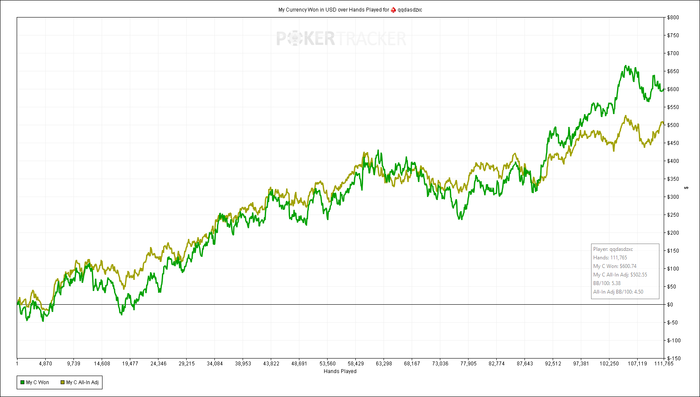Click the "Hands Played" x-axis title
Viewport: 700px width, 397px height.
[x=340, y=371]
